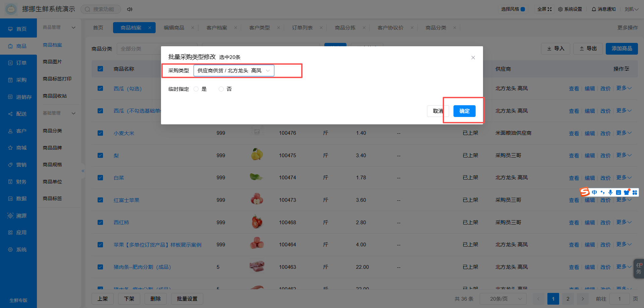Screen dimensions: 644x308
Task: Open the 首页 sidebar icon
Action: (10, 29)
